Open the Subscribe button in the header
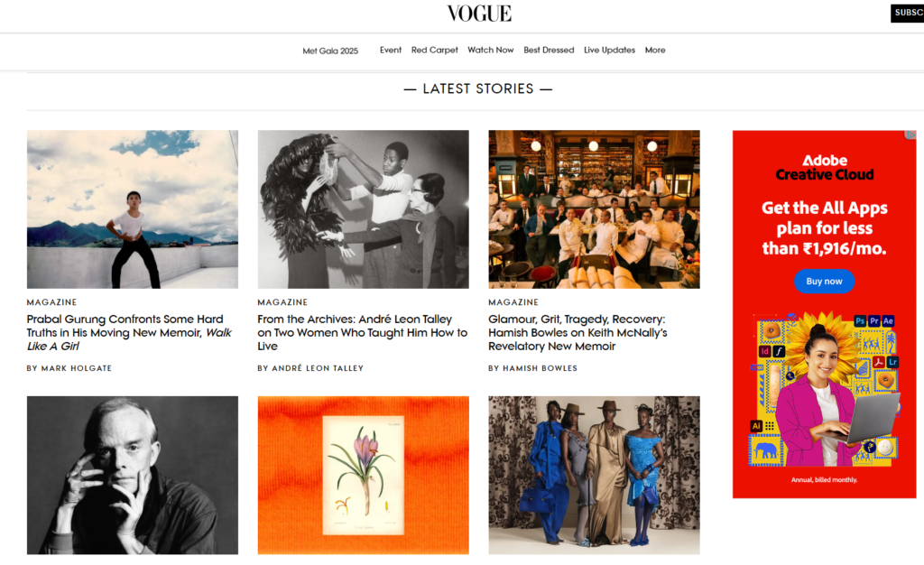Viewport: 924px width, 565px height. tap(908, 13)
